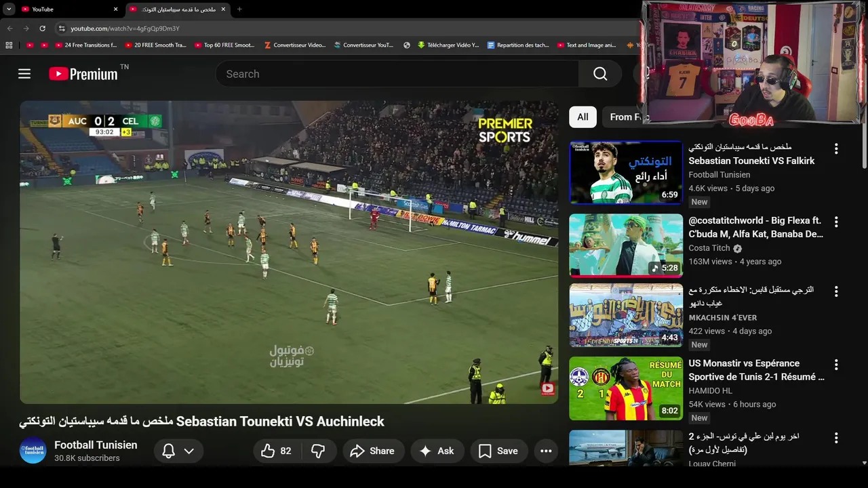This screenshot has width=868, height=488.
Task: Open the Ask AI button
Action: pos(437,451)
